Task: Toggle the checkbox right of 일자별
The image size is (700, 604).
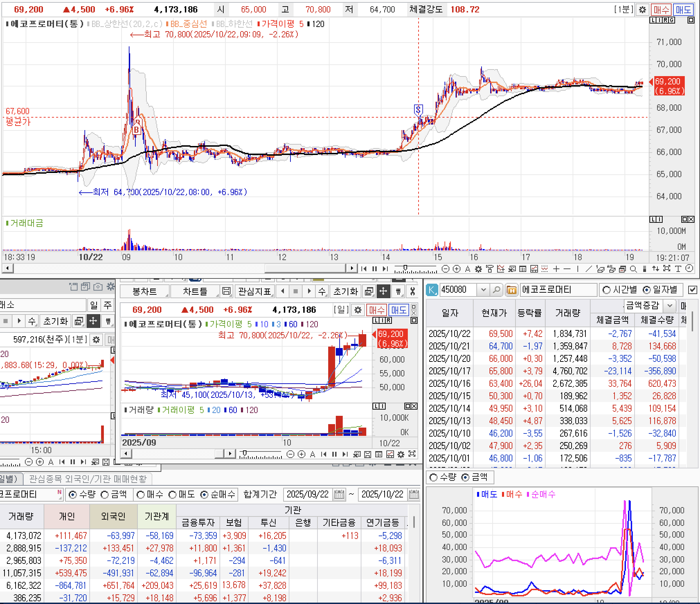Action: [692, 290]
